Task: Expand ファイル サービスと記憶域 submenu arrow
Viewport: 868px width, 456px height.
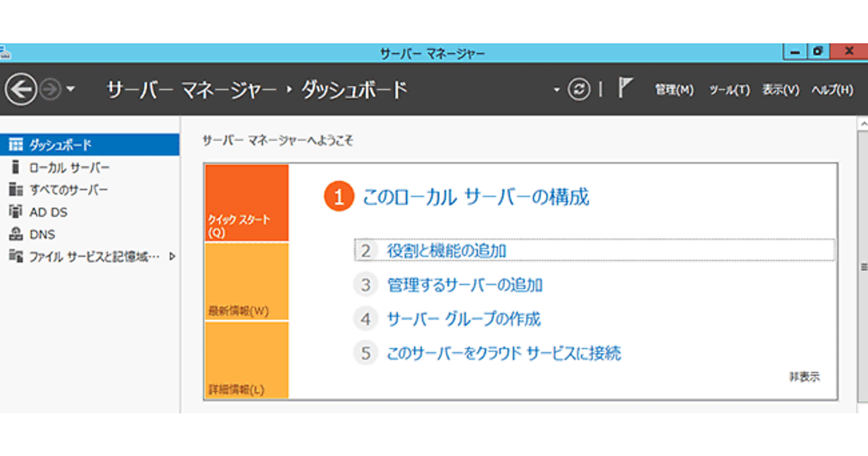Action: point(172,256)
